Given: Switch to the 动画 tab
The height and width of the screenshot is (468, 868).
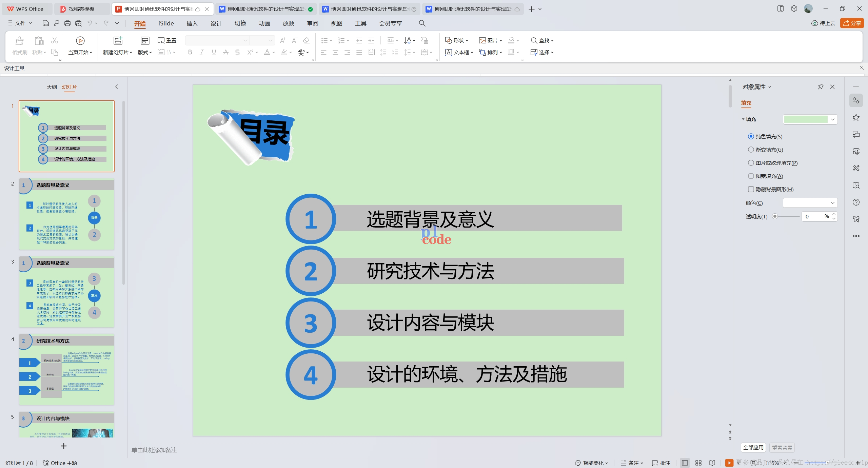Looking at the screenshot, I should click(264, 23).
